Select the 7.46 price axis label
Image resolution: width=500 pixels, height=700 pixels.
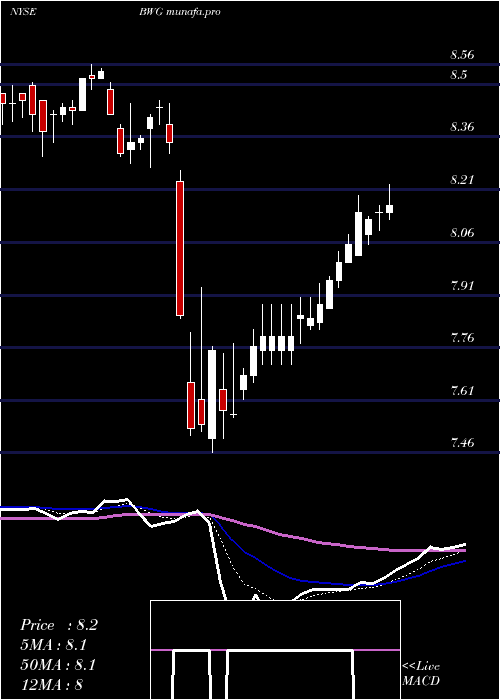462,443
